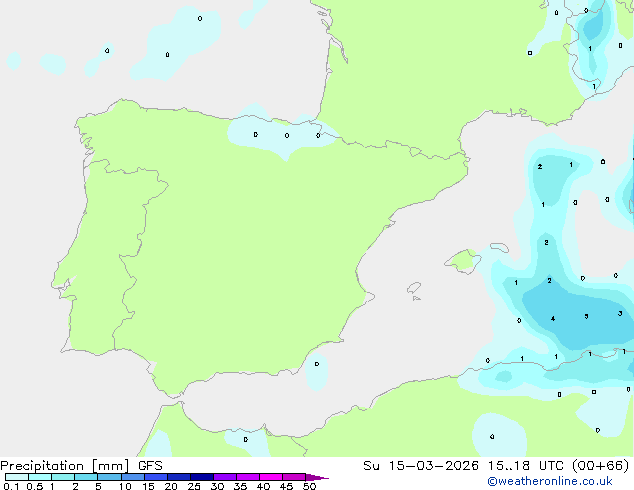The image size is (634, 490).
Task: Click the 40–45 mm magenta legend swatch
Action: click(271, 477)
